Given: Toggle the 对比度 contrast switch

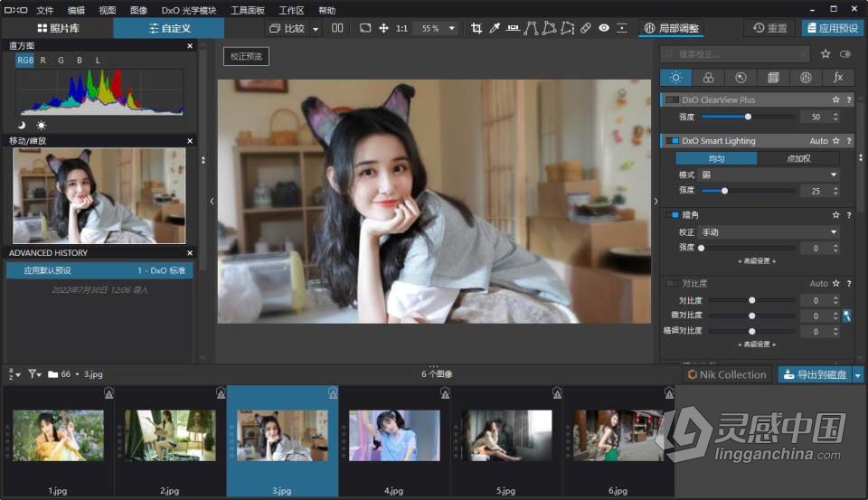Looking at the screenshot, I should click(672, 284).
